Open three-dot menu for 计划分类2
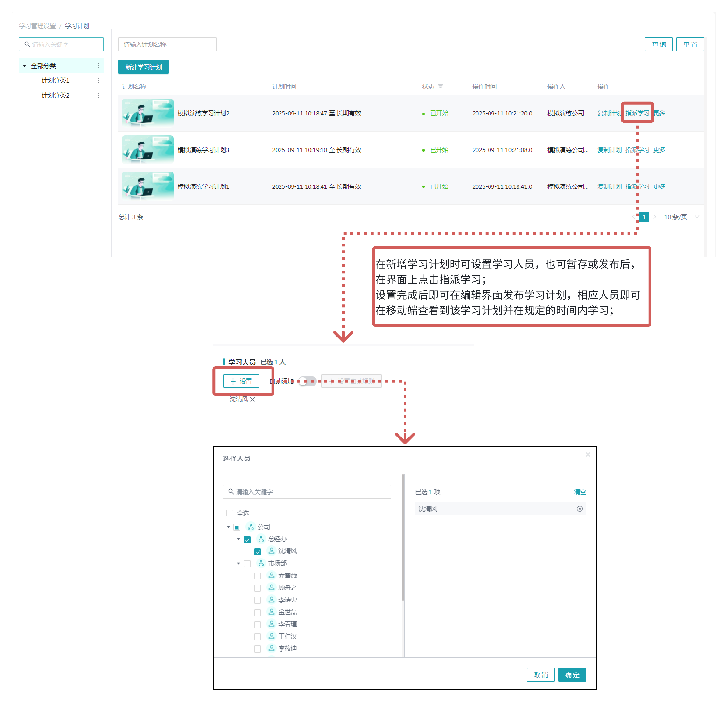Screen dimensions: 728x702 [x=99, y=95]
